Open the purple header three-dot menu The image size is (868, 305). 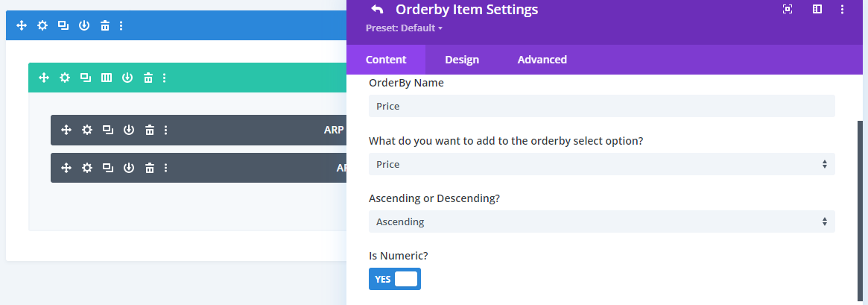coord(843,9)
